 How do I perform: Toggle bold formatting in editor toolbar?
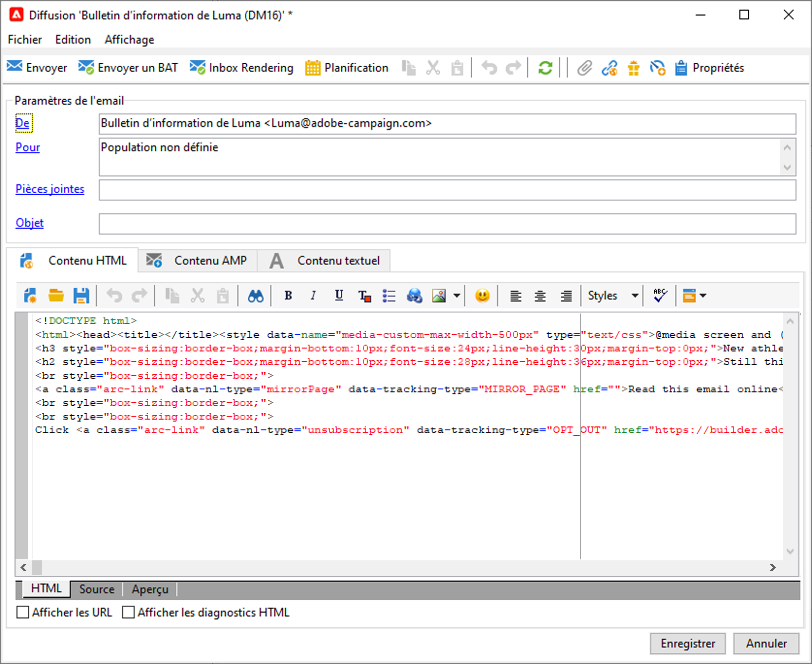[288, 295]
